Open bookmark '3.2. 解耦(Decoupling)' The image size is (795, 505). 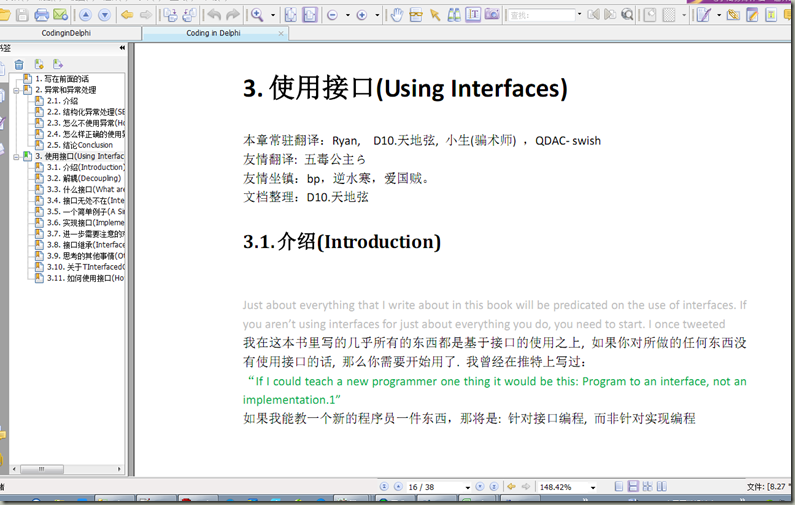tap(84, 178)
